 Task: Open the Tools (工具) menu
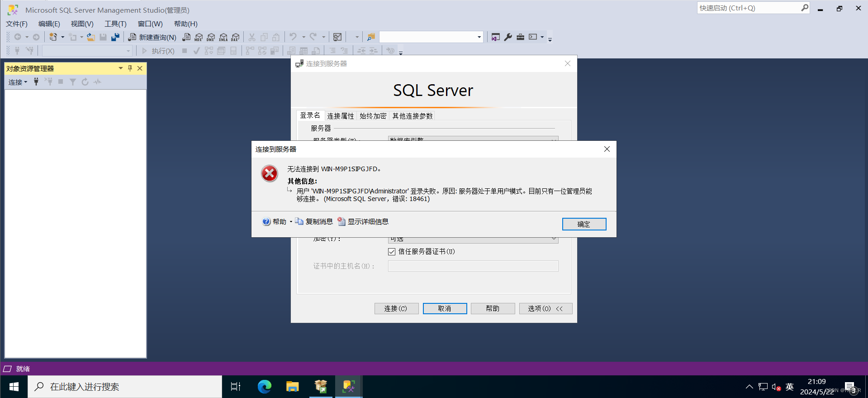click(x=115, y=24)
